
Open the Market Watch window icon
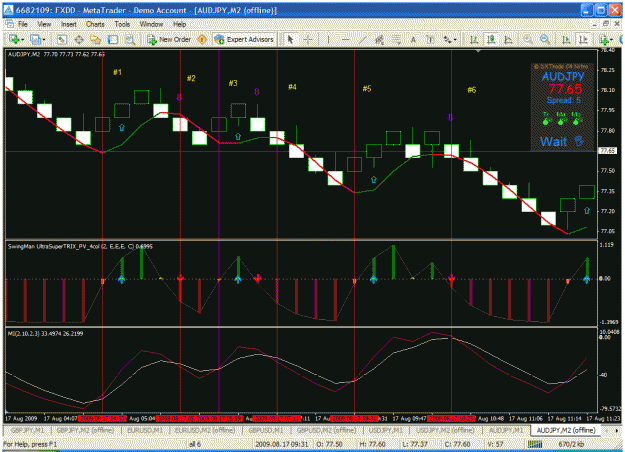[x=61, y=39]
